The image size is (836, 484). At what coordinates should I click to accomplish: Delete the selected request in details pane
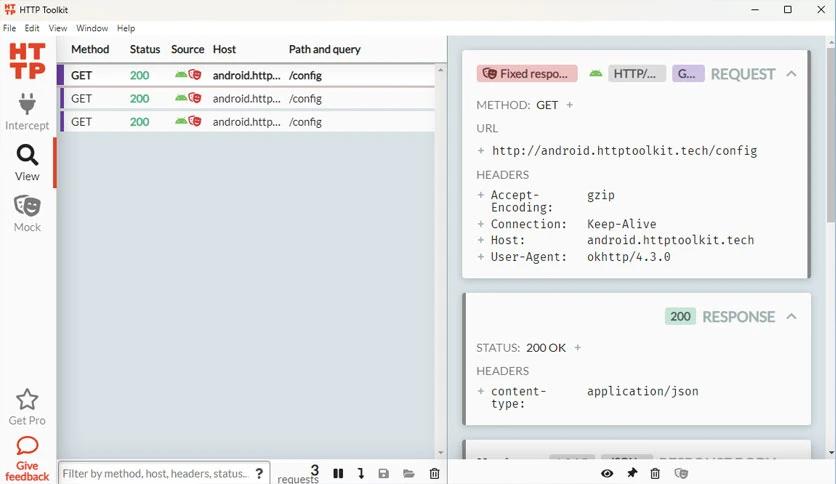pyautogui.click(x=655, y=473)
